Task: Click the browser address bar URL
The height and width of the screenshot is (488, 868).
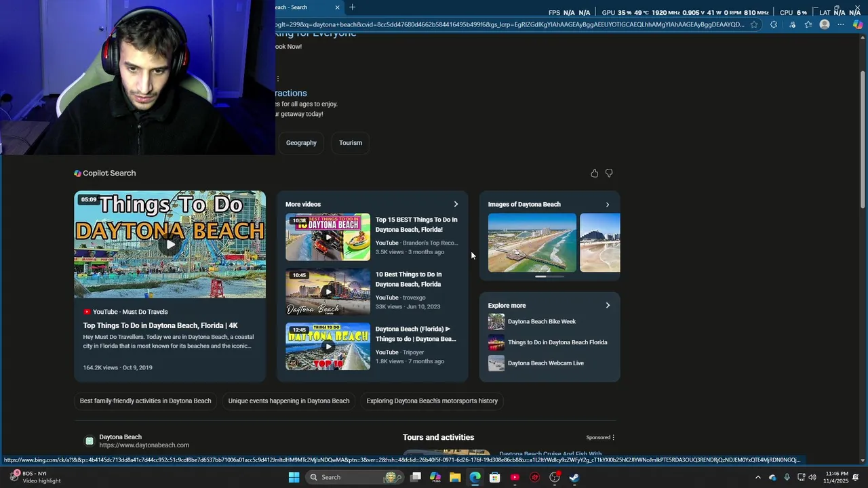Action: 509,25
